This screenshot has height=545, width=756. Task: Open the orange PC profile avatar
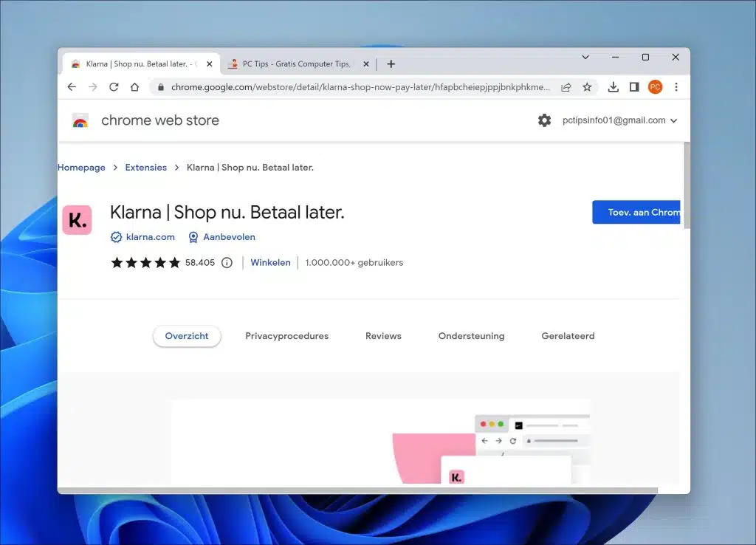pos(655,87)
